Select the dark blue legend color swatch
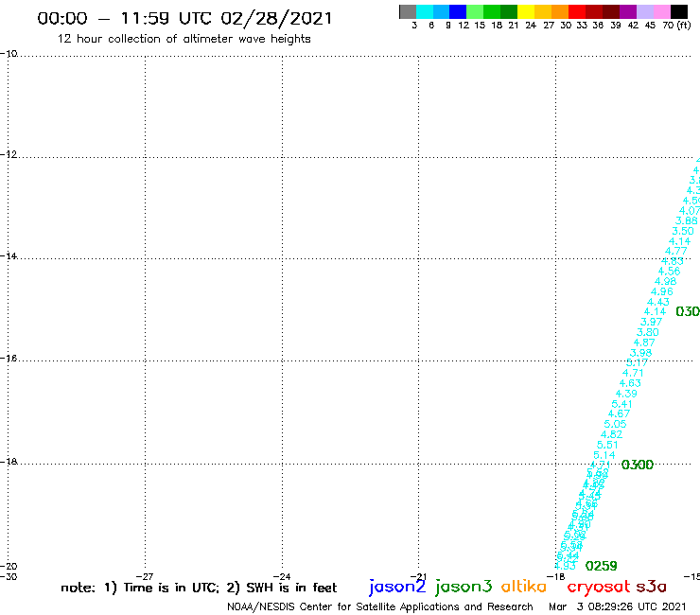The width and height of the screenshot is (700, 615). pos(458,12)
